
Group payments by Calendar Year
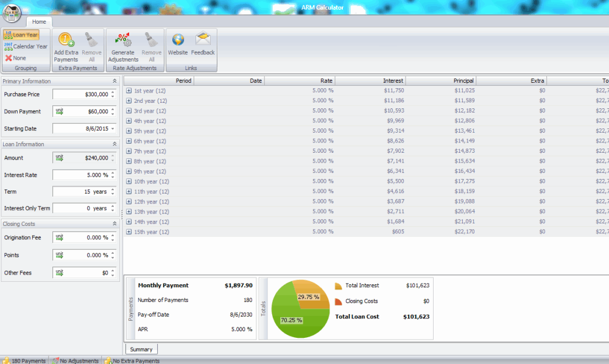pos(26,47)
